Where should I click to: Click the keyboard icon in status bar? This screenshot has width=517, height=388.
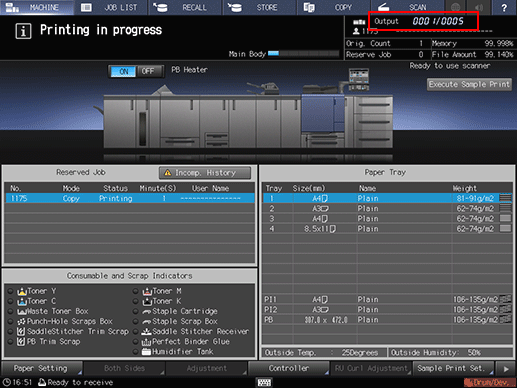[x=264, y=383]
